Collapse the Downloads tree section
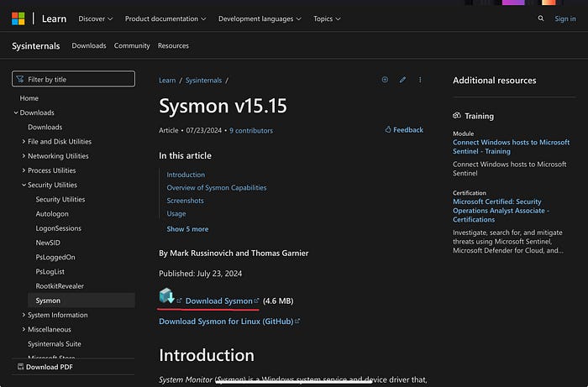The width and height of the screenshot is (588, 387). coord(16,112)
